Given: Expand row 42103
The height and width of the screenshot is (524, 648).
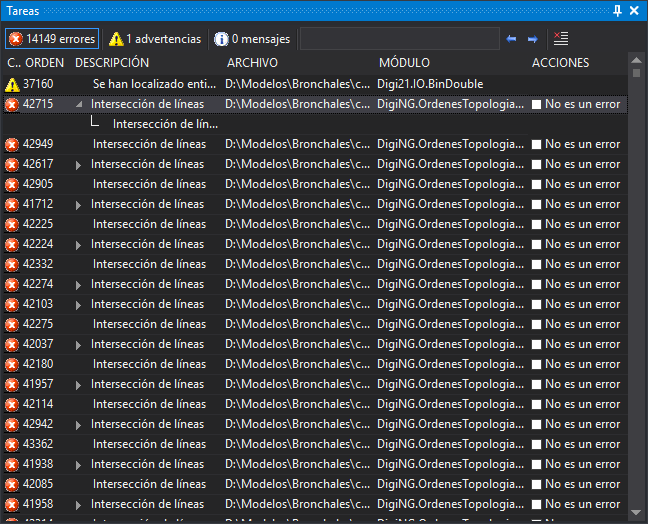Looking at the screenshot, I should click(78, 305).
